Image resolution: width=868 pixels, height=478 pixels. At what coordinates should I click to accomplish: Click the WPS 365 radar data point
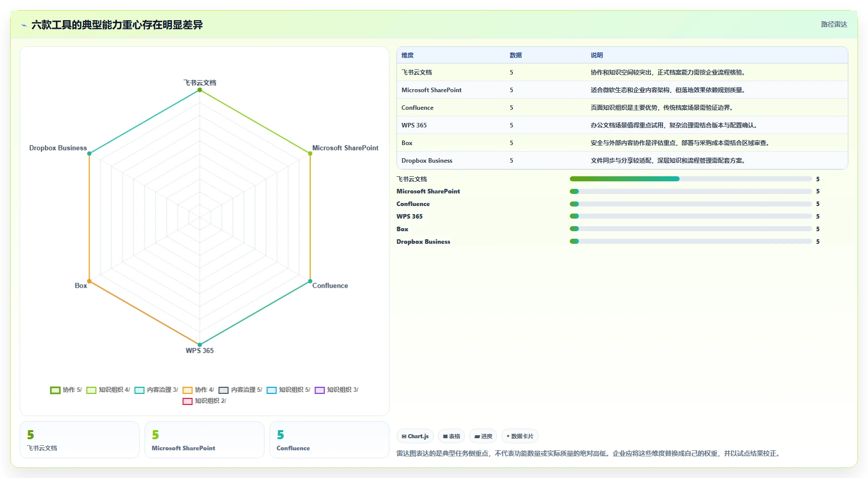coord(199,345)
